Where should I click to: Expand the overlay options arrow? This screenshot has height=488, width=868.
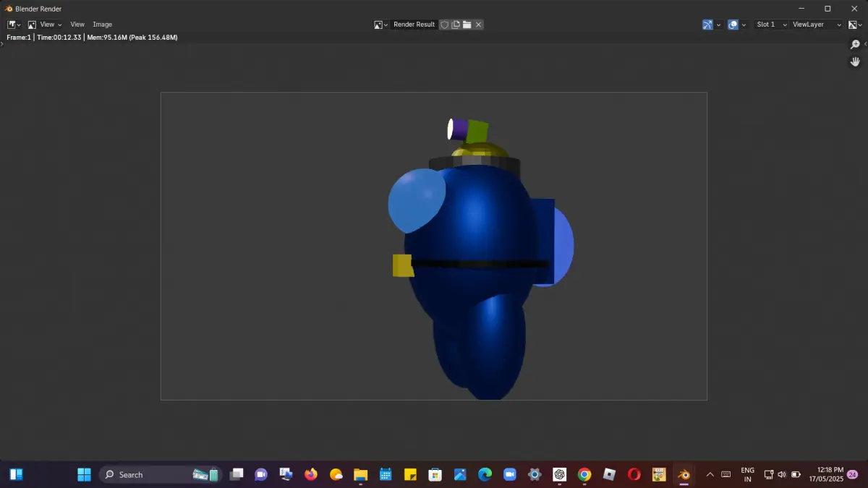(744, 25)
